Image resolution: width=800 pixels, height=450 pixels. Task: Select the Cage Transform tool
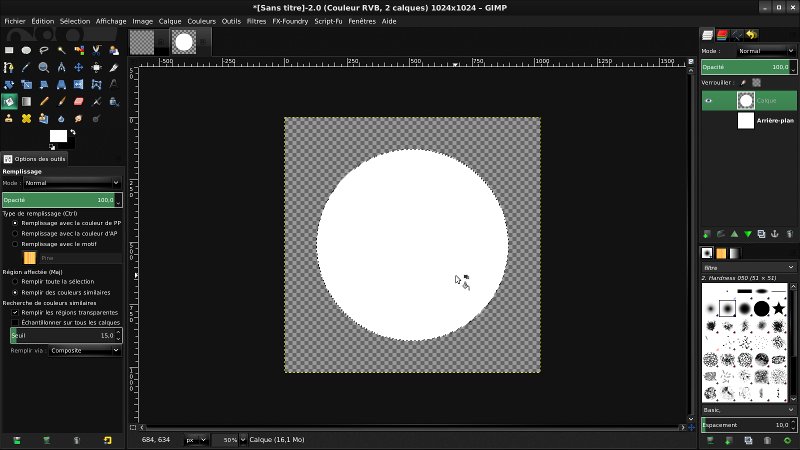(96, 85)
